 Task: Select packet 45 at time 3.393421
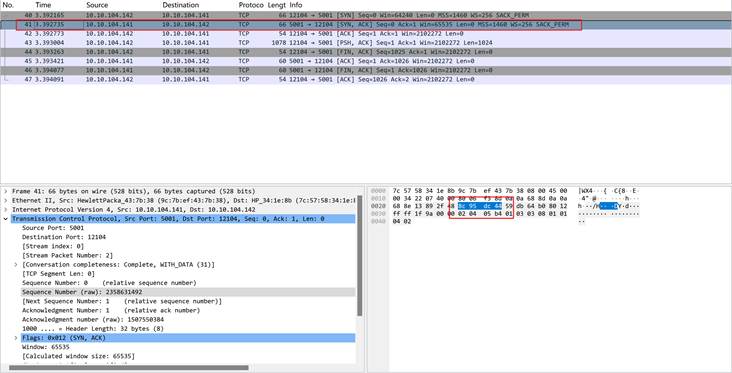[x=366, y=61]
